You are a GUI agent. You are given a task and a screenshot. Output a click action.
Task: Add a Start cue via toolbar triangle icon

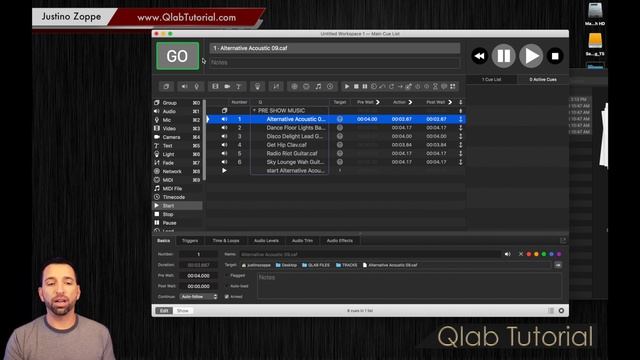(x=347, y=87)
